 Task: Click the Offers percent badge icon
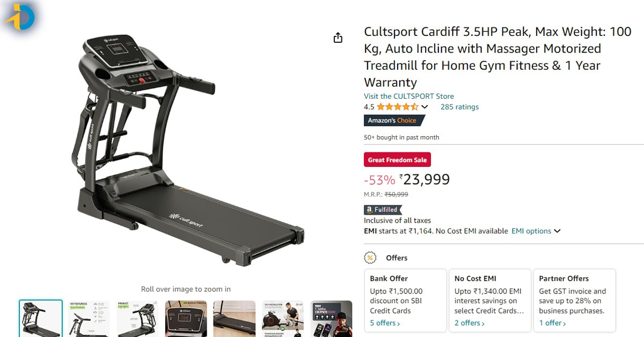[x=370, y=258]
